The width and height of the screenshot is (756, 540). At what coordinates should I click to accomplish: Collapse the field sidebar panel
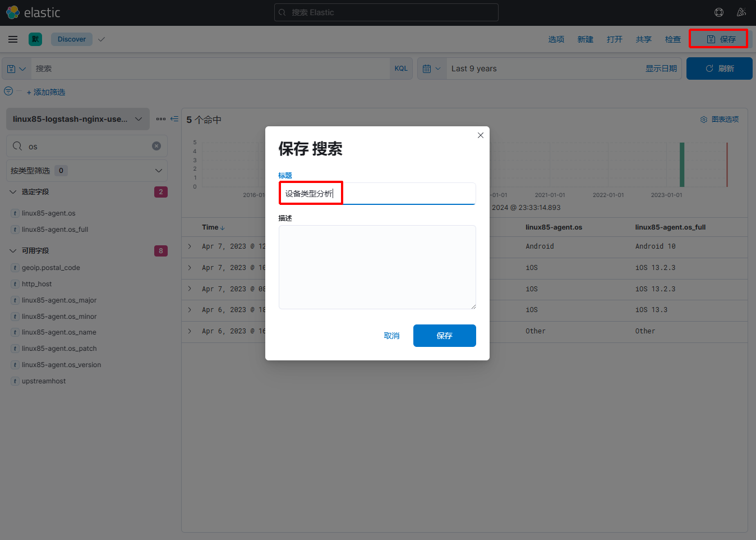(174, 119)
